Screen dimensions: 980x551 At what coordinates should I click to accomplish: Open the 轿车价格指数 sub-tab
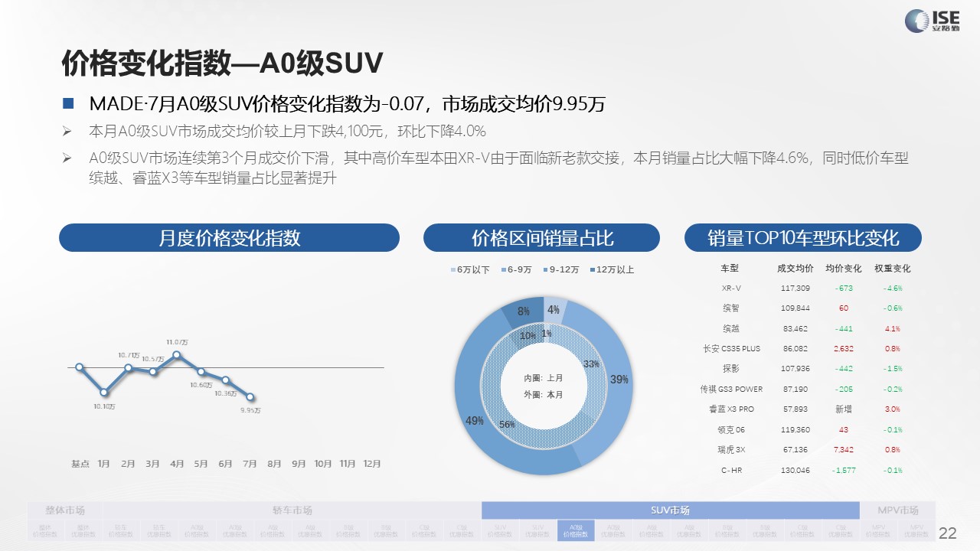click(x=122, y=530)
